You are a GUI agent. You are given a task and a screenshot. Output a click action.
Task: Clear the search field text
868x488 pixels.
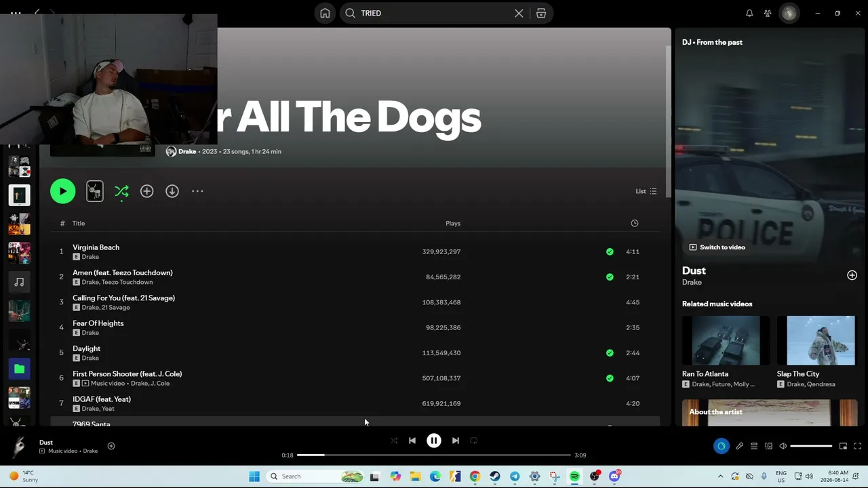(519, 13)
